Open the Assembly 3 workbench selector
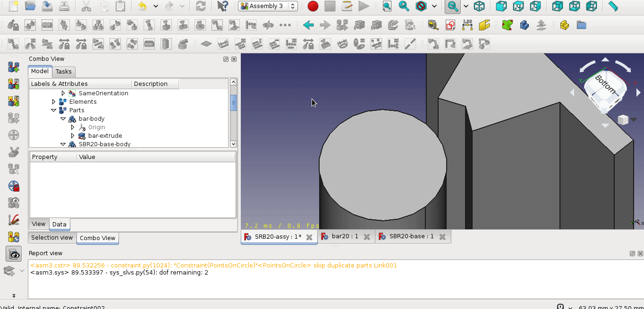 click(267, 6)
